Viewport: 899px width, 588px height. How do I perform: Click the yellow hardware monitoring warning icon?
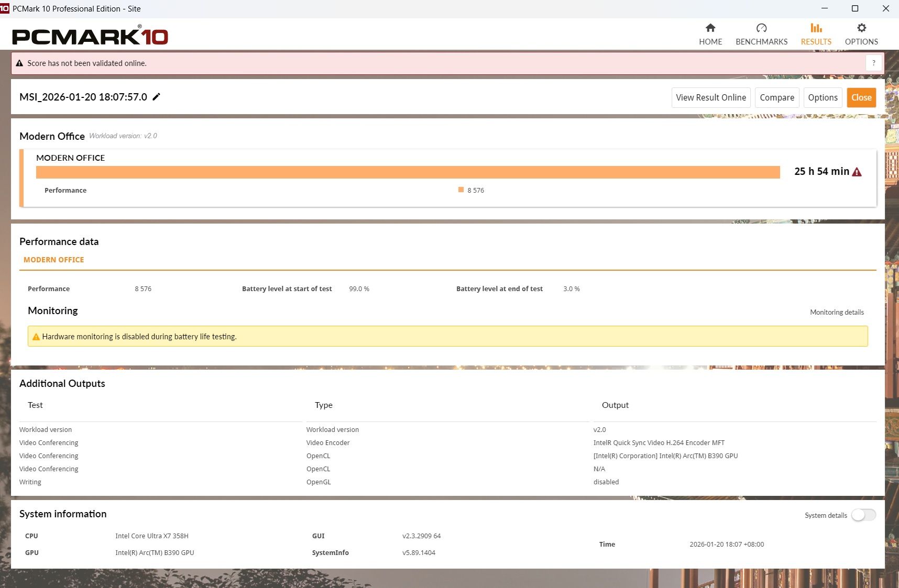[x=36, y=337]
